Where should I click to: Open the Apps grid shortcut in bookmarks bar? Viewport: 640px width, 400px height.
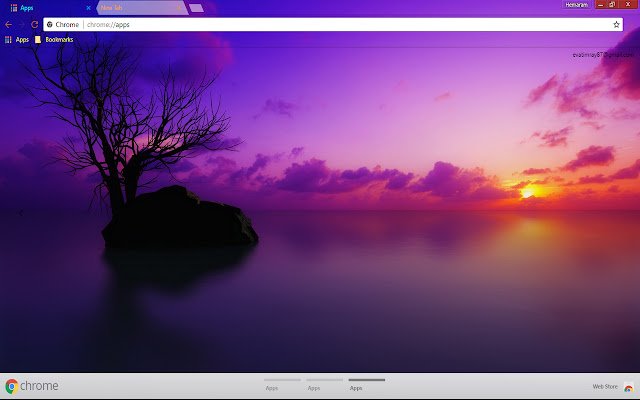tap(16, 39)
